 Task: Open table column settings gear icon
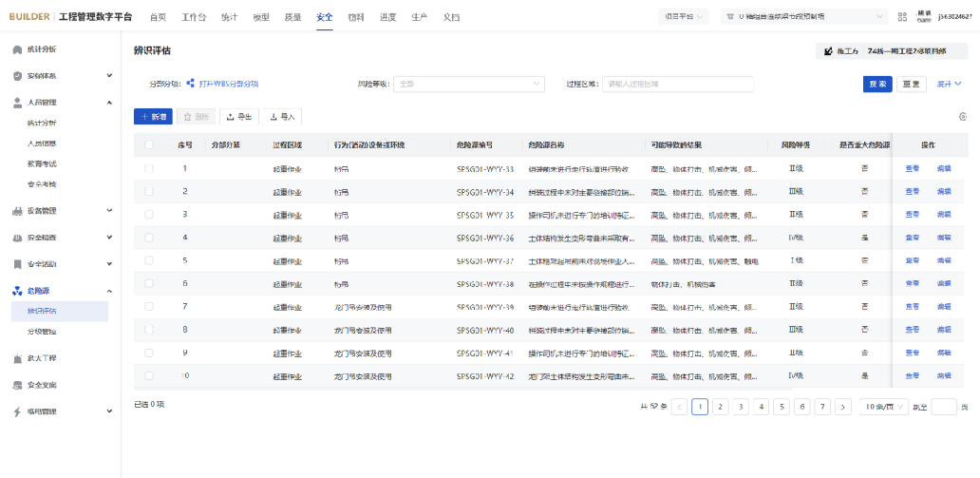click(963, 116)
